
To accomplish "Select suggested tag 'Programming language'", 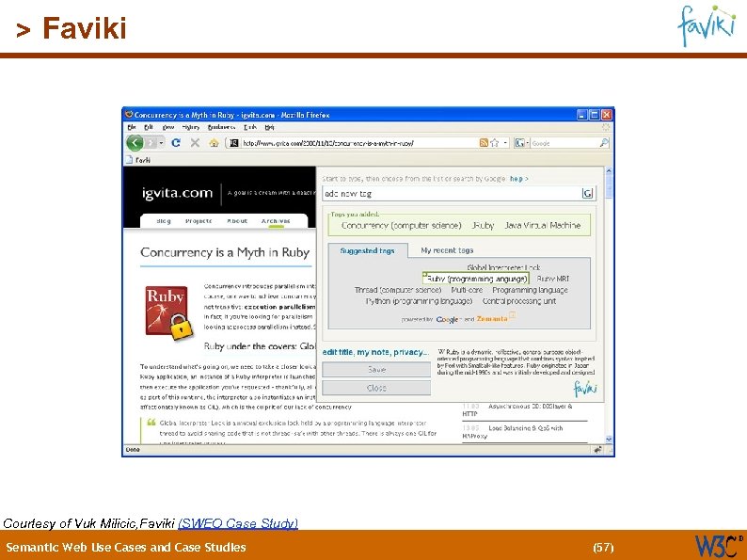I will point(531,290).
